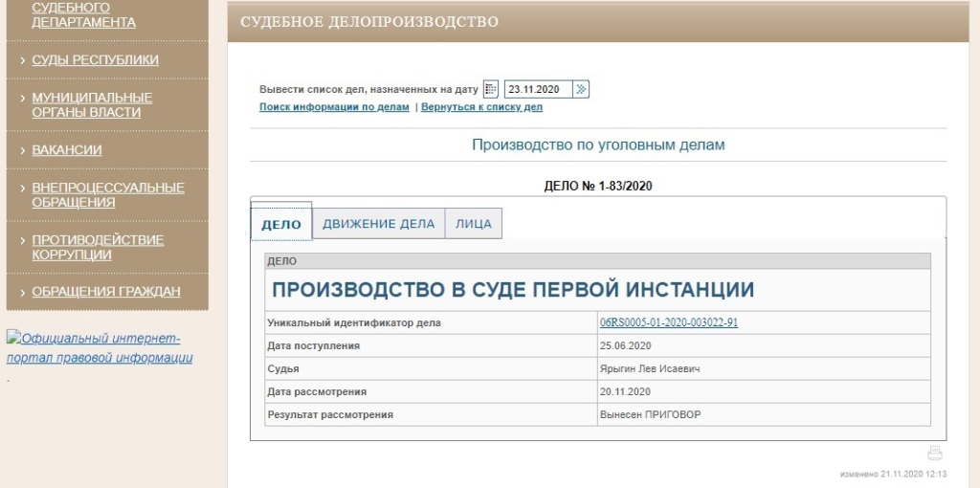Select the ДЕЛО tab
The image size is (980, 488).
pos(281,225)
